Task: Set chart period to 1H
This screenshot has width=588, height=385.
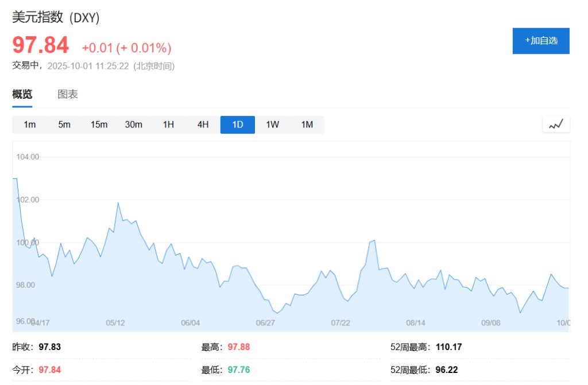Action: pyautogui.click(x=168, y=125)
